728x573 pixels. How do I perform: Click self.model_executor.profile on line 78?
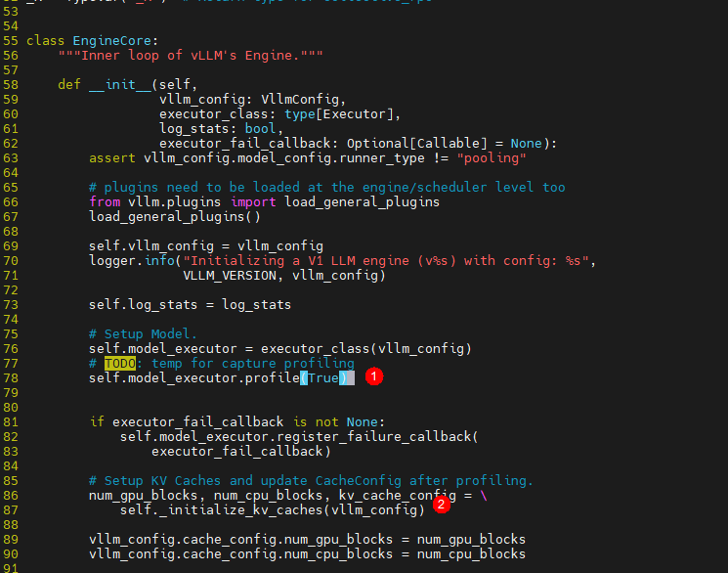tap(194, 378)
